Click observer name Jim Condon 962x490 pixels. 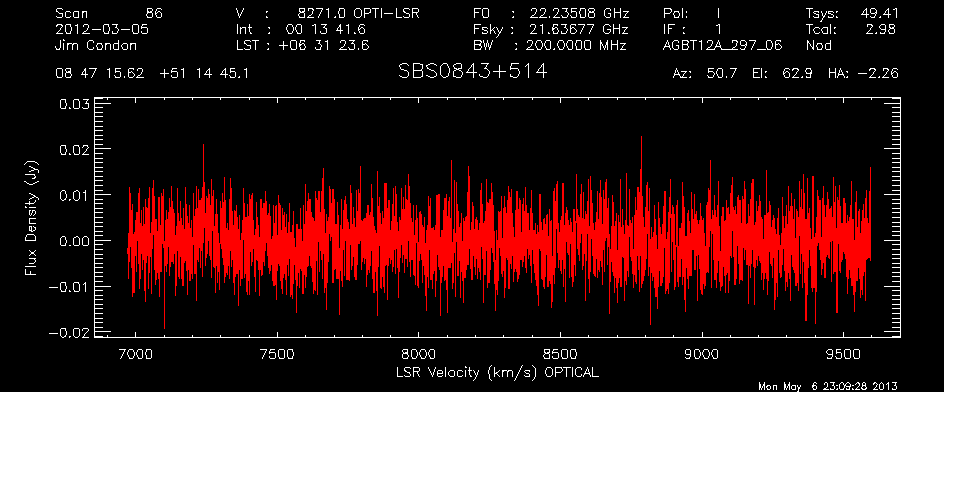[x=96, y=45]
